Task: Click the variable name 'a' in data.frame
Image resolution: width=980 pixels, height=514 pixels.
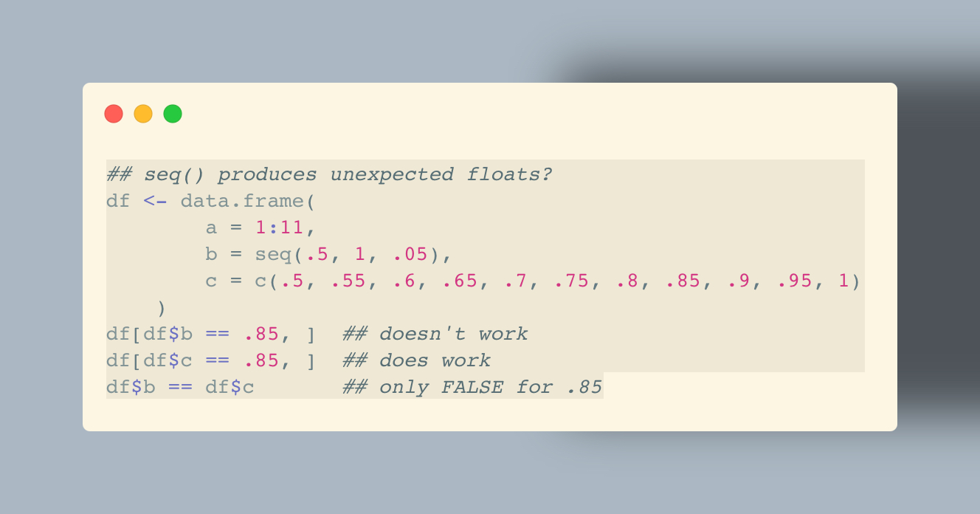Action: (211, 228)
